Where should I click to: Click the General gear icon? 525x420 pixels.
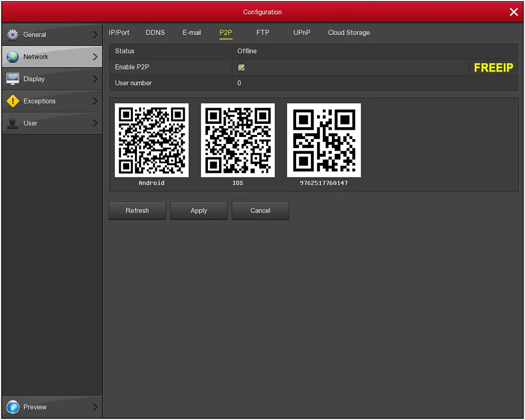tap(13, 35)
